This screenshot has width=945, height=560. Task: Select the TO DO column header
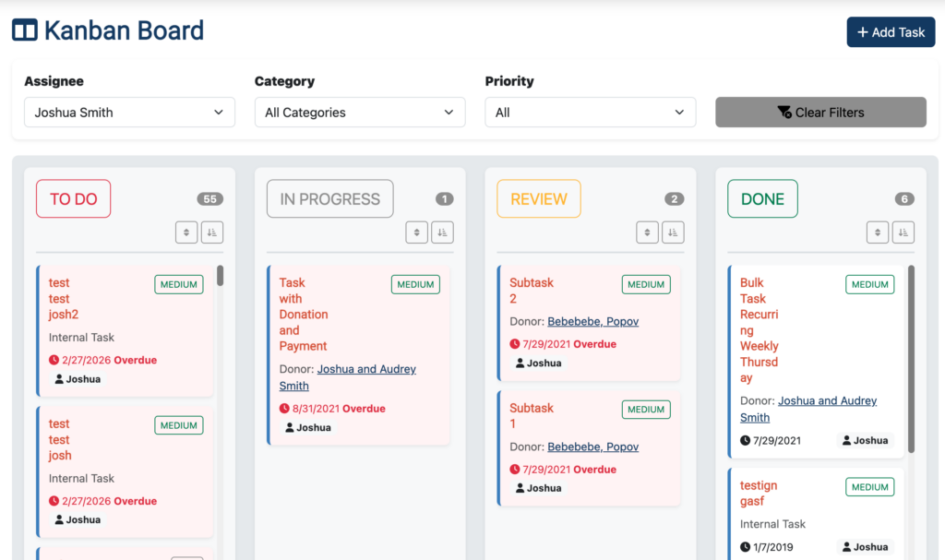pos(73,198)
